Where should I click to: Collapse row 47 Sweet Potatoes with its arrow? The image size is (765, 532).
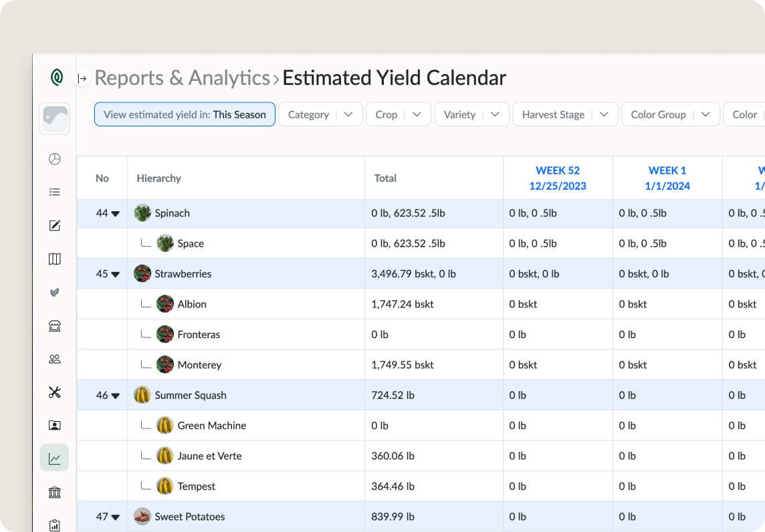click(x=116, y=517)
